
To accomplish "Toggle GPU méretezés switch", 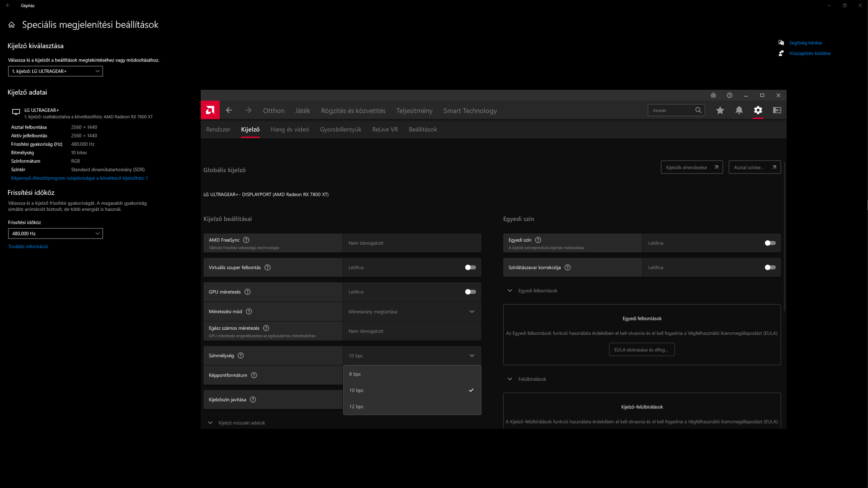I will [470, 292].
